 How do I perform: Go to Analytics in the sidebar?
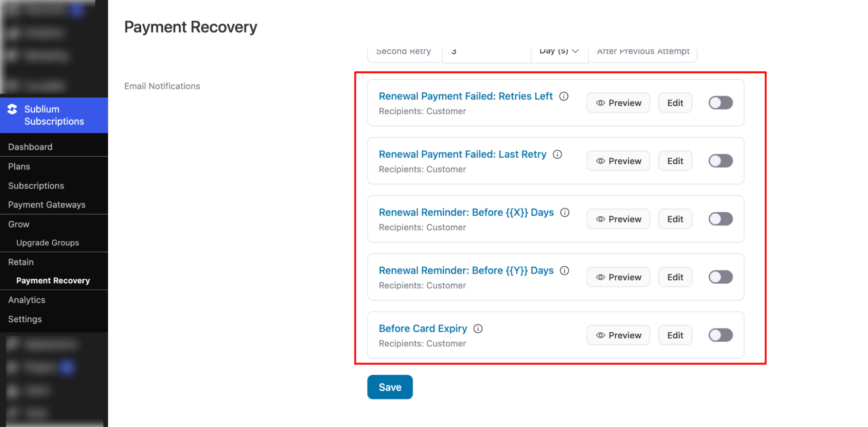[x=26, y=300]
